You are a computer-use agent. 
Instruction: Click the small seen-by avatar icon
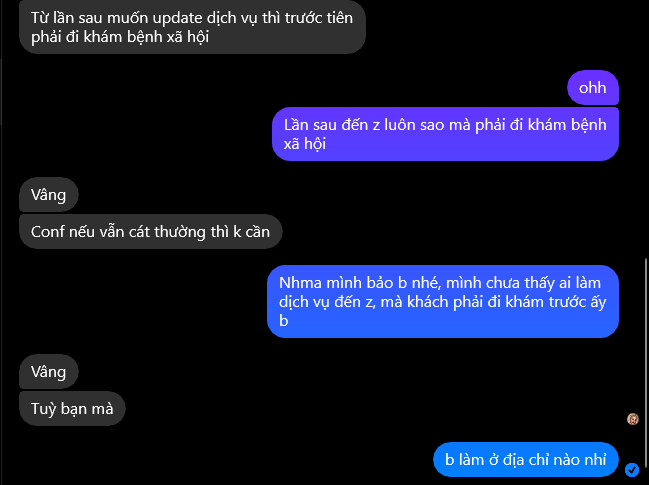click(632, 419)
